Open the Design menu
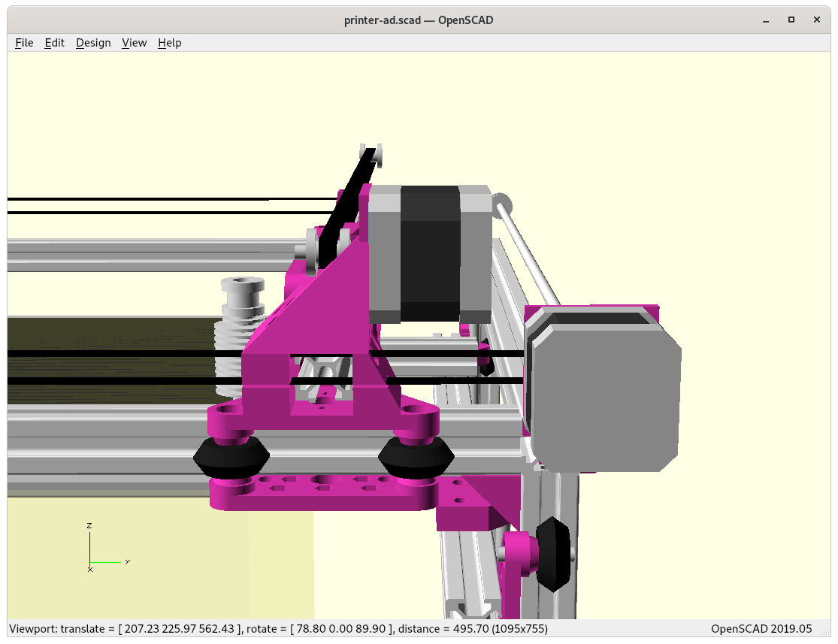Image resolution: width=838 pixels, height=644 pixels. 93,43
